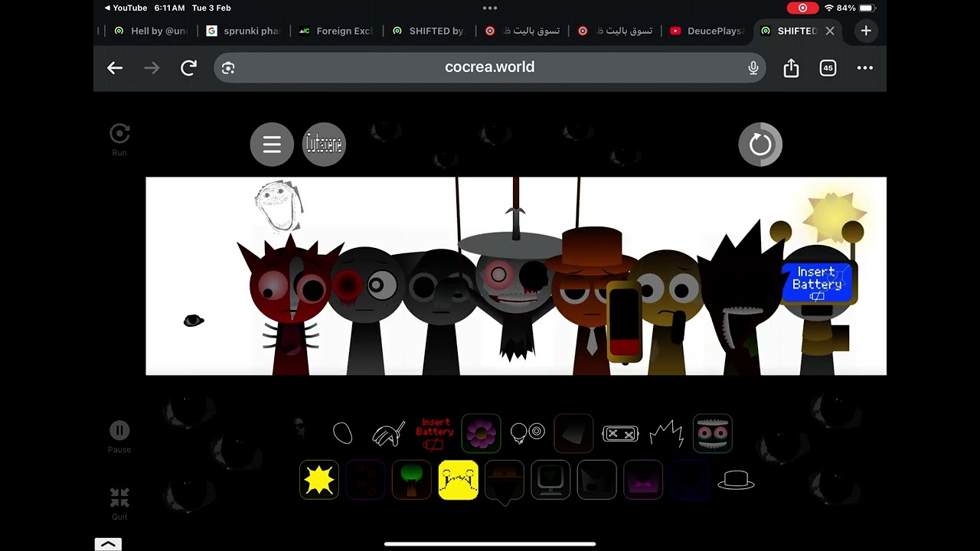Click the dark gray character with dim eyes
The image size is (980, 551).
point(440,312)
